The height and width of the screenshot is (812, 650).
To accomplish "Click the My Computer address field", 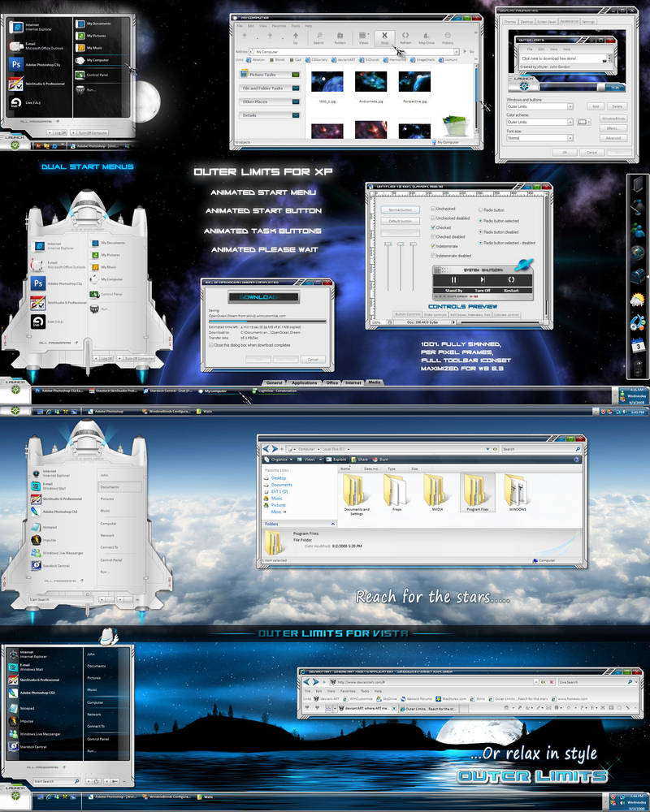I will coord(354,52).
